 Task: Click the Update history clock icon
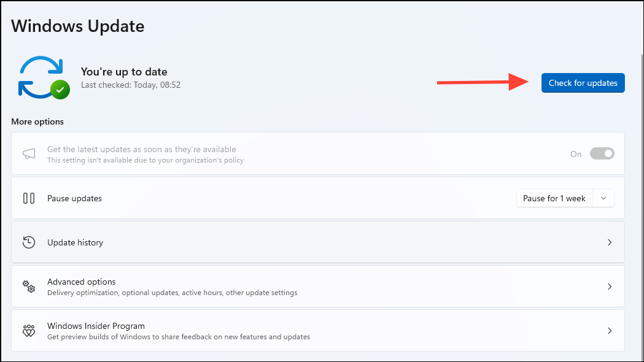[29, 242]
